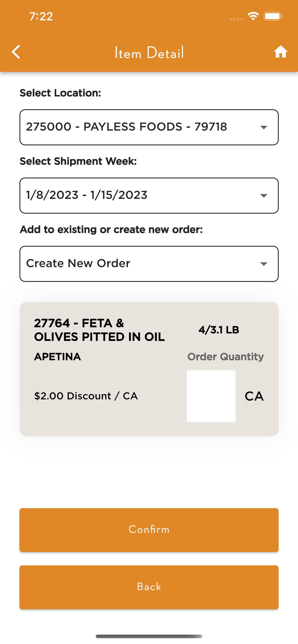Screen dimensions: 298x644
Task: Open the Select Location dropdown arrow
Action: click(x=264, y=127)
